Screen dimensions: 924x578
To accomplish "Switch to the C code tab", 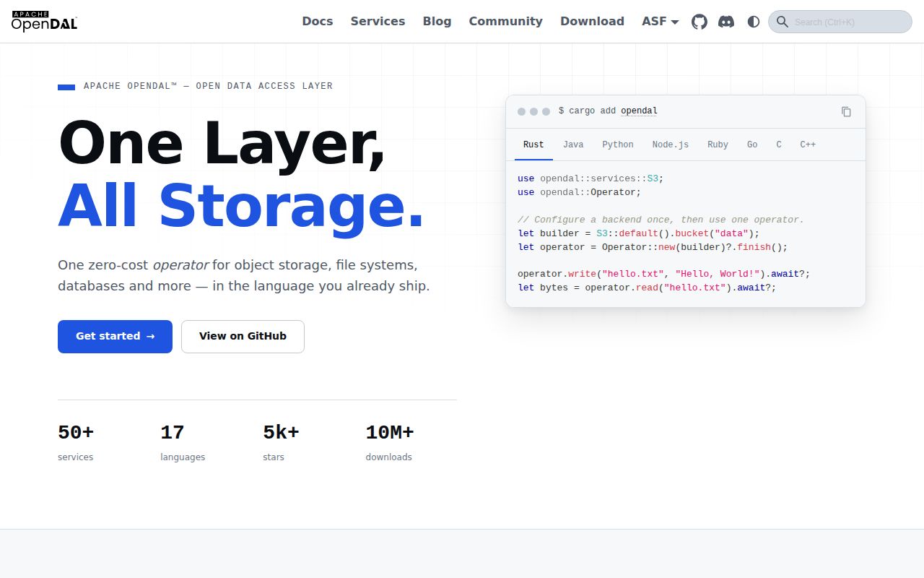I will pos(779,144).
